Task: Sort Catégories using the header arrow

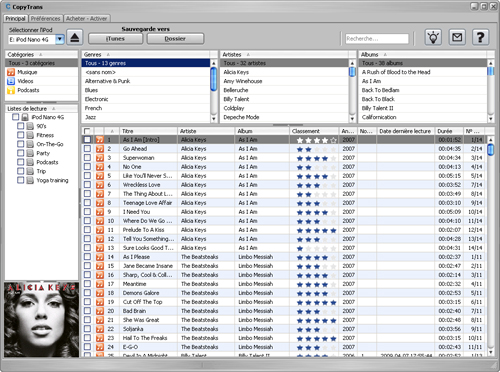Action: (x=41, y=54)
